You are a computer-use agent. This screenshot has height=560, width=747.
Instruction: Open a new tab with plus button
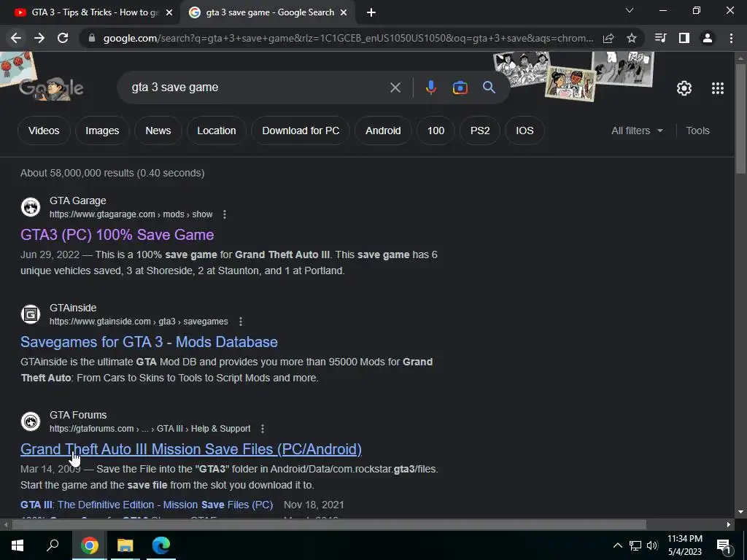371,13
